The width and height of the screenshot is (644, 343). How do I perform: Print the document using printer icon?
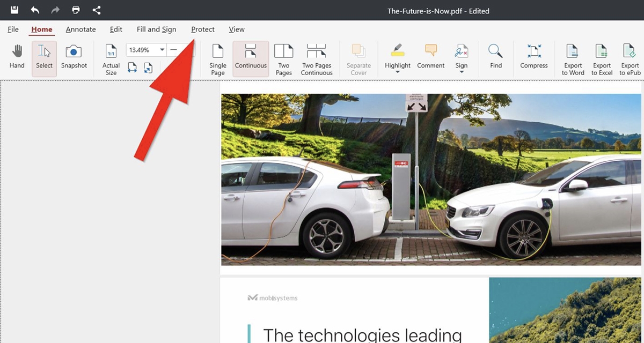point(76,10)
